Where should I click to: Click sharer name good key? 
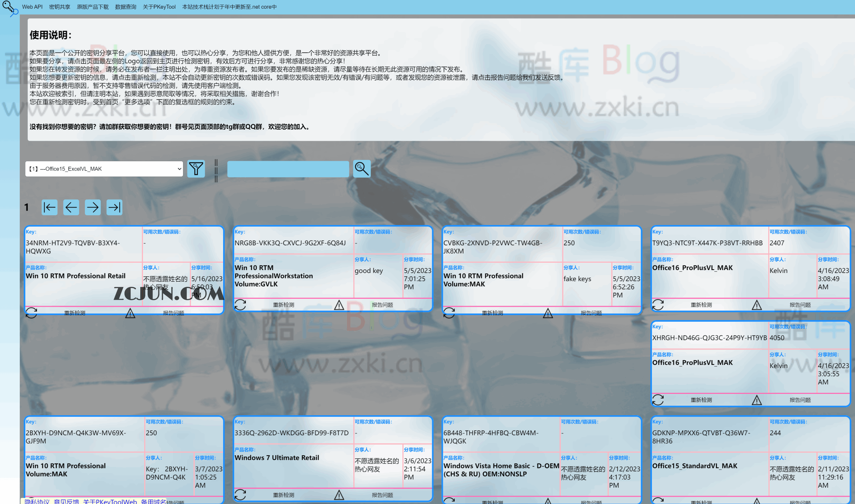pyautogui.click(x=369, y=271)
